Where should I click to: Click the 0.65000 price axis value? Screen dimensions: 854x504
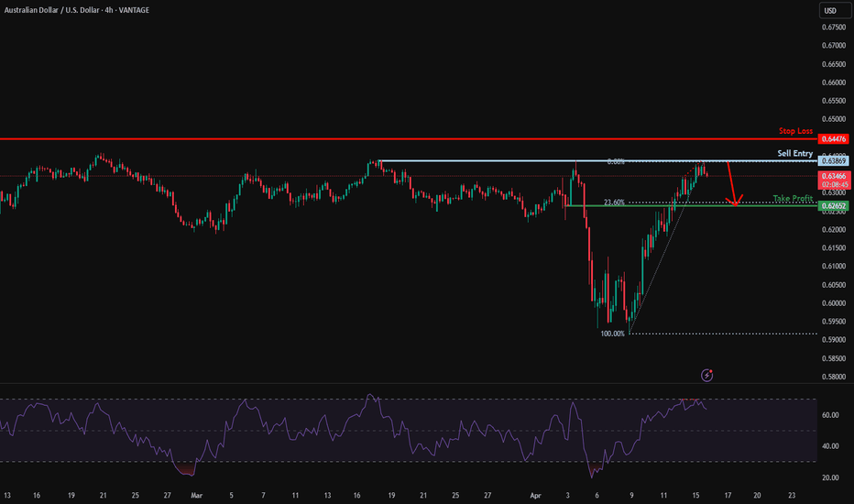[833, 119]
